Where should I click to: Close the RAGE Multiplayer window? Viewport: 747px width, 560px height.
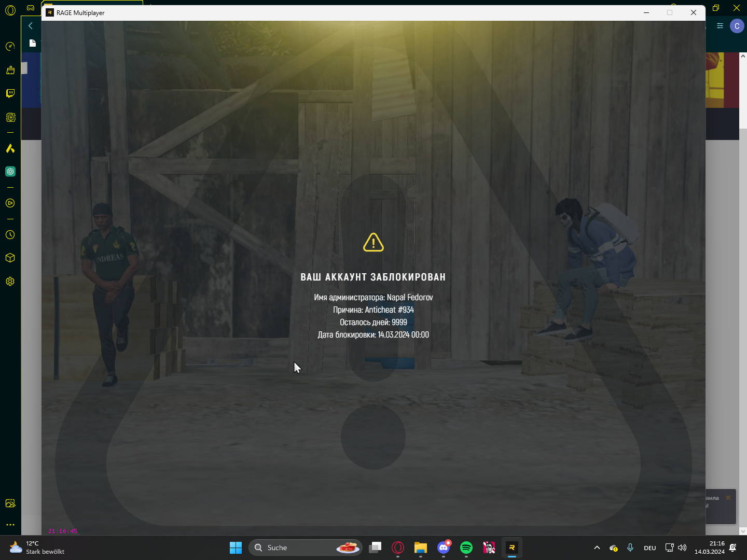694,12
